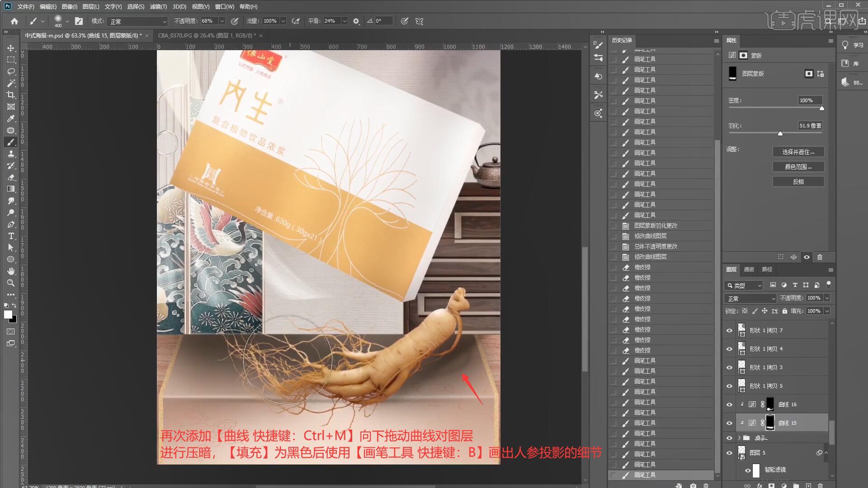Choose the Horizontal Type tool

(11, 236)
